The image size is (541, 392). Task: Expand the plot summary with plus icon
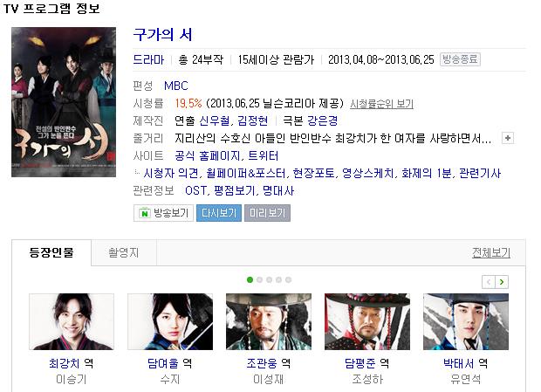508,138
